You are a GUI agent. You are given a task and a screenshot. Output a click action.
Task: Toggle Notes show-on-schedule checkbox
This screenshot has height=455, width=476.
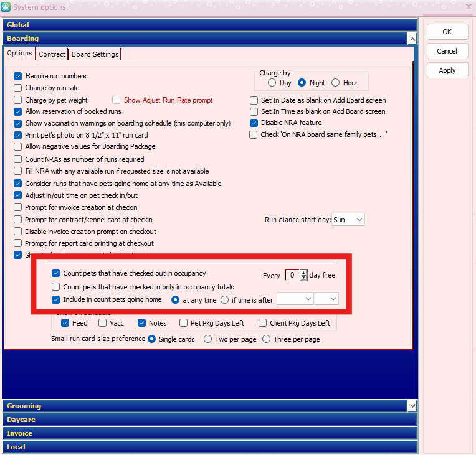point(142,323)
